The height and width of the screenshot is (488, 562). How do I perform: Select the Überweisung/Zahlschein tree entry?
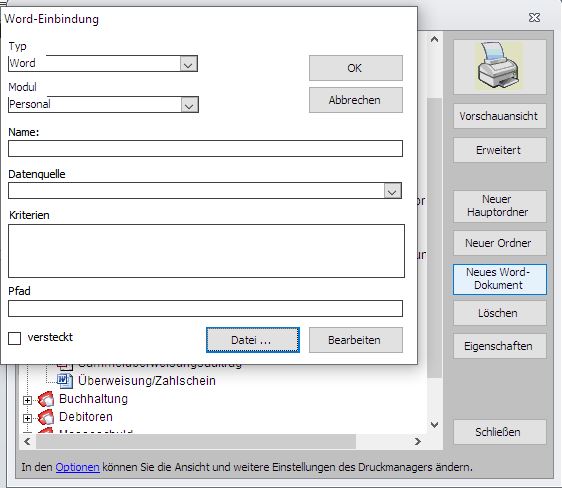click(147, 381)
